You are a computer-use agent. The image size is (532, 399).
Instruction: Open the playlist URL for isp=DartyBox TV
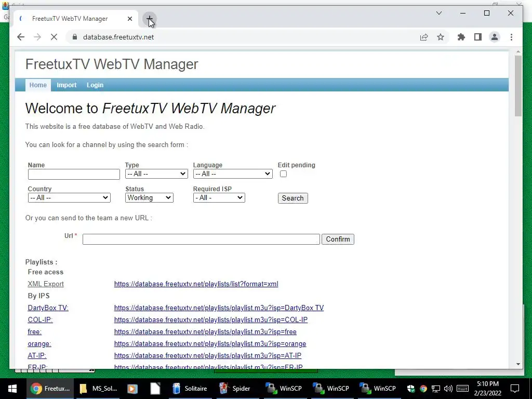(219, 308)
